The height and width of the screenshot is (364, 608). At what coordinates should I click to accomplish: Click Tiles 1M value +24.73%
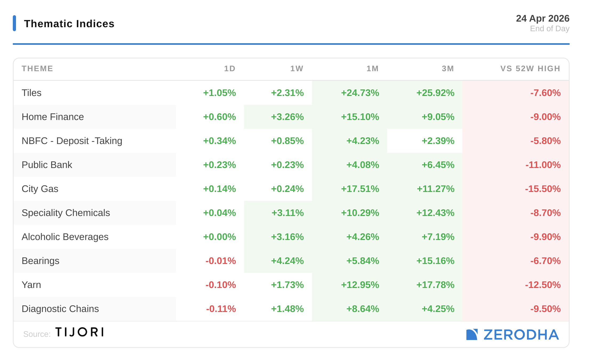[x=360, y=93]
